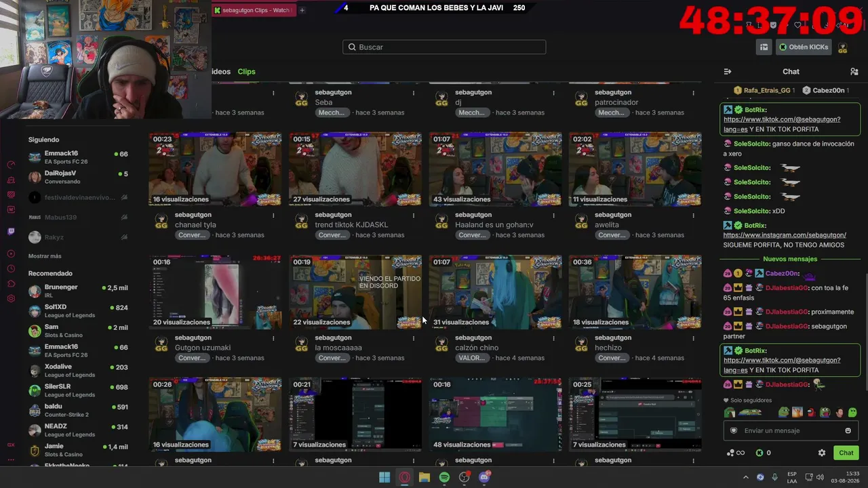Click the 'Gutgon uzumaki' clip title
The width and height of the screenshot is (868, 488).
tap(203, 348)
